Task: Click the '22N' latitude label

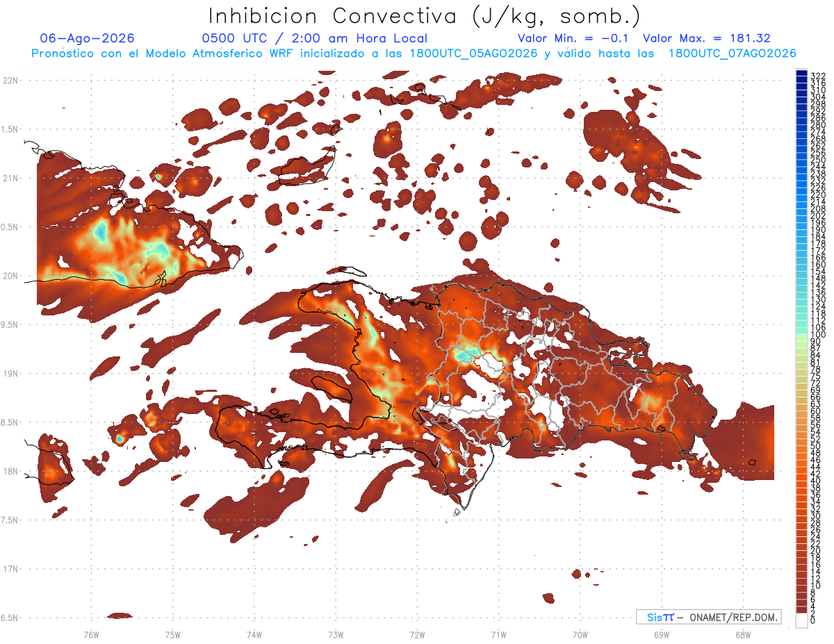Action: (10, 81)
